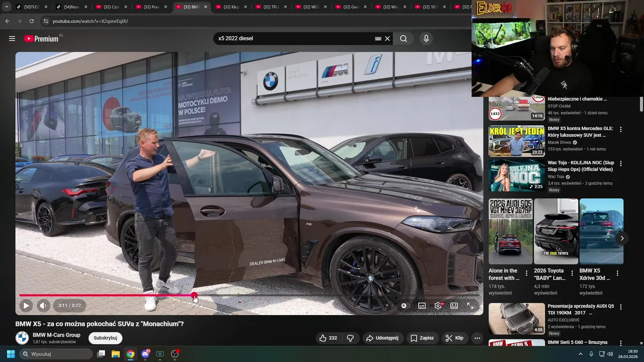644x362 pixels.
Task: Subscribe with the Subskrybuj button
Action: click(x=105, y=338)
